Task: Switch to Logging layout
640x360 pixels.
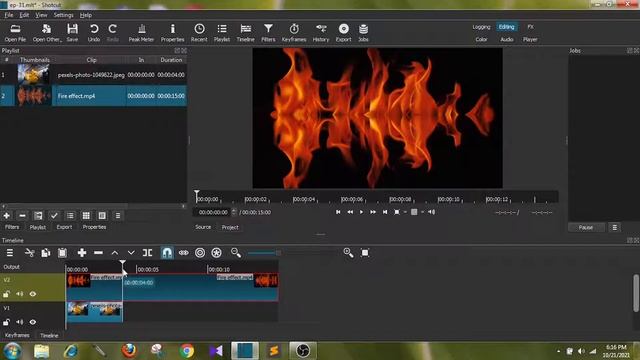Action: 481,27
